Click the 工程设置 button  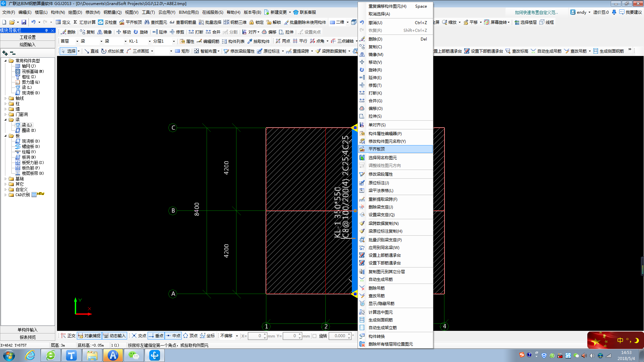coord(28,37)
